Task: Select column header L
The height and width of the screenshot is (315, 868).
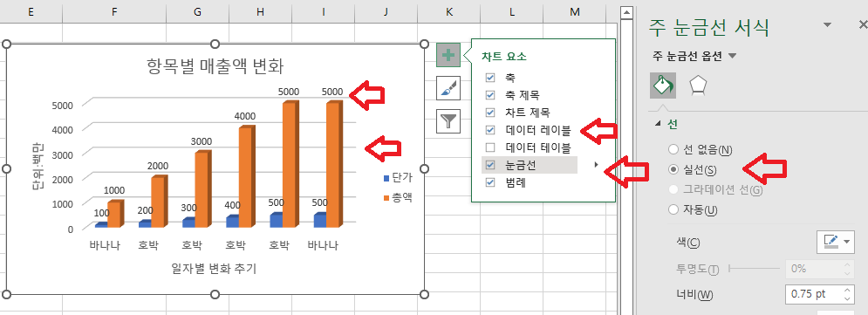Action: tap(511, 11)
